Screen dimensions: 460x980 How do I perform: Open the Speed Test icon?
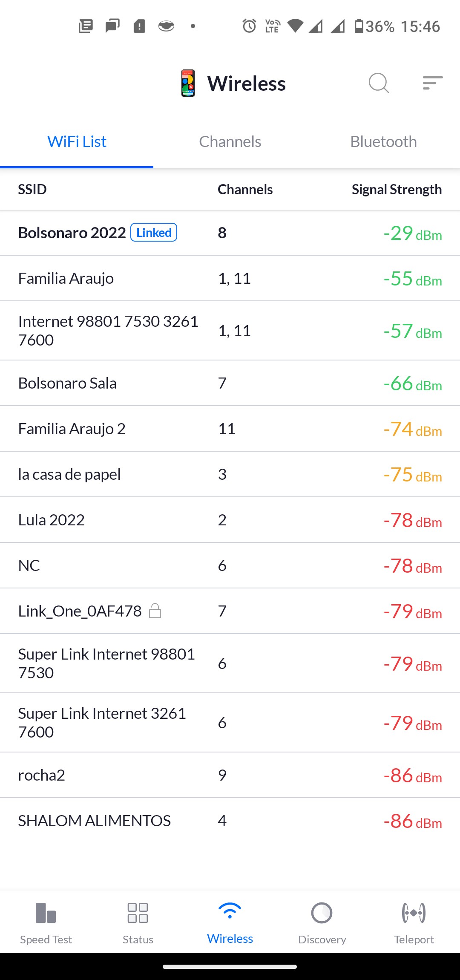pos(46,913)
